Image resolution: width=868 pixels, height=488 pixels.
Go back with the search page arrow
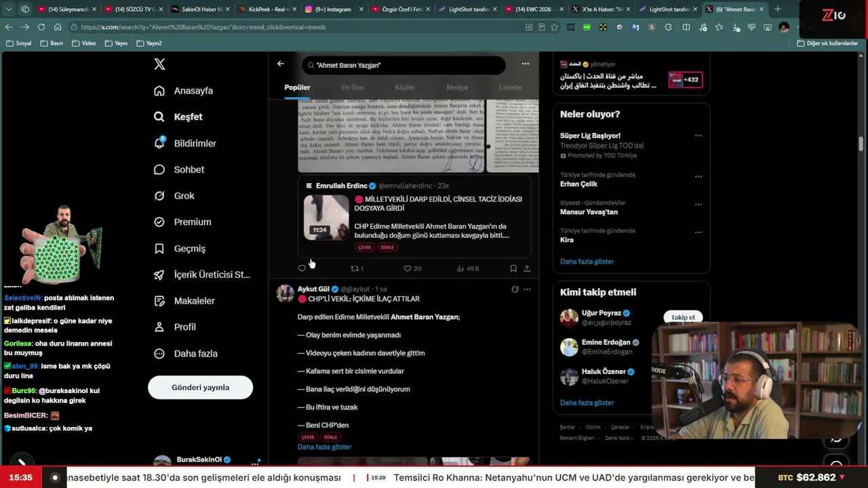tap(281, 64)
